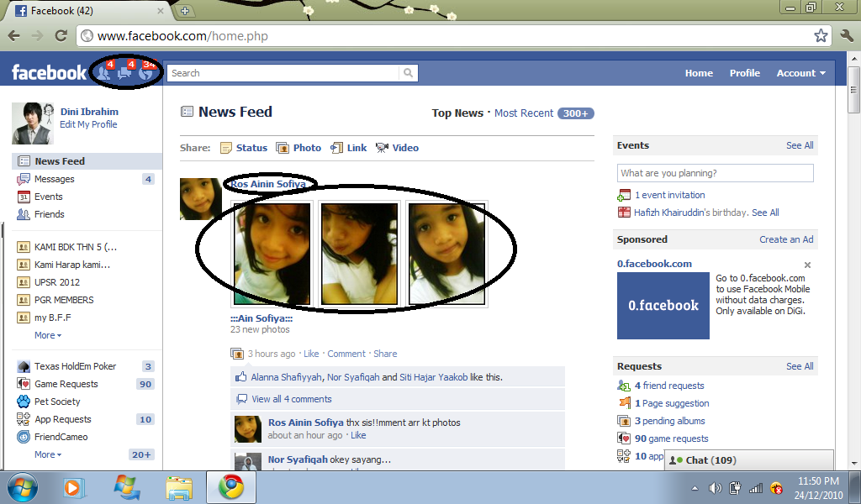
Task: Click Events calendar icon in sidebar
Action: (23, 197)
